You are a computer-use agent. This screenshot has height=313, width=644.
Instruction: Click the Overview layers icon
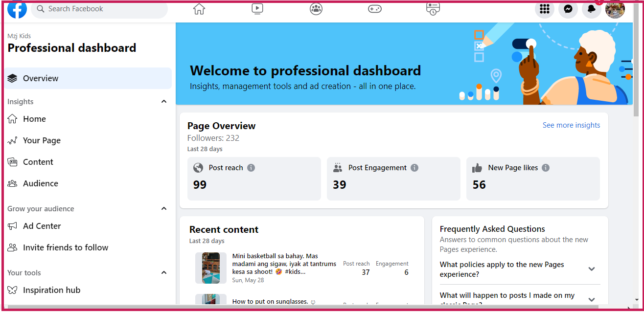click(x=13, y=78)
